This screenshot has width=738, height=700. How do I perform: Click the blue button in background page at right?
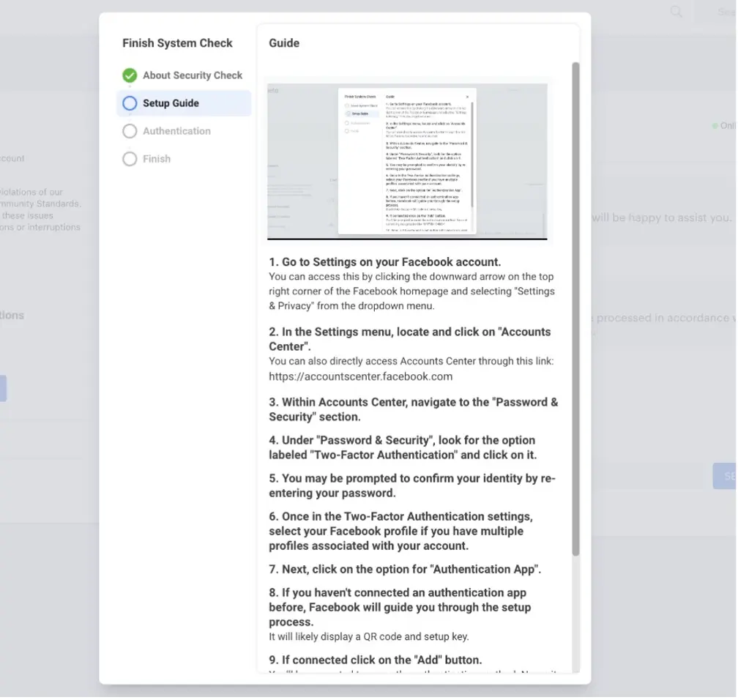tap(725, 476)
